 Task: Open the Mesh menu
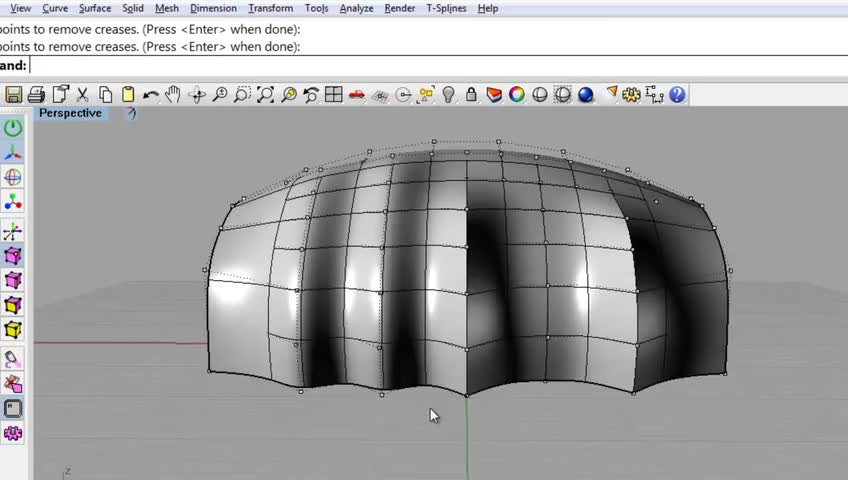(167, 8)
